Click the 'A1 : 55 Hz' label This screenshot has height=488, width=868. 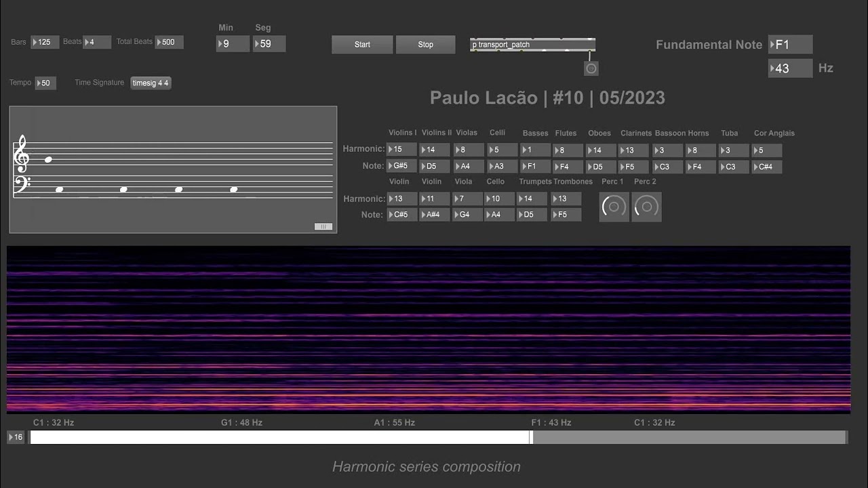click(395, 422)
